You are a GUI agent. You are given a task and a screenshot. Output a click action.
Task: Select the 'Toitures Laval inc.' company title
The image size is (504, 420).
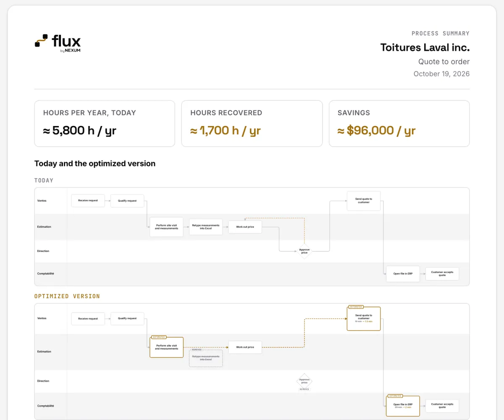425,47
